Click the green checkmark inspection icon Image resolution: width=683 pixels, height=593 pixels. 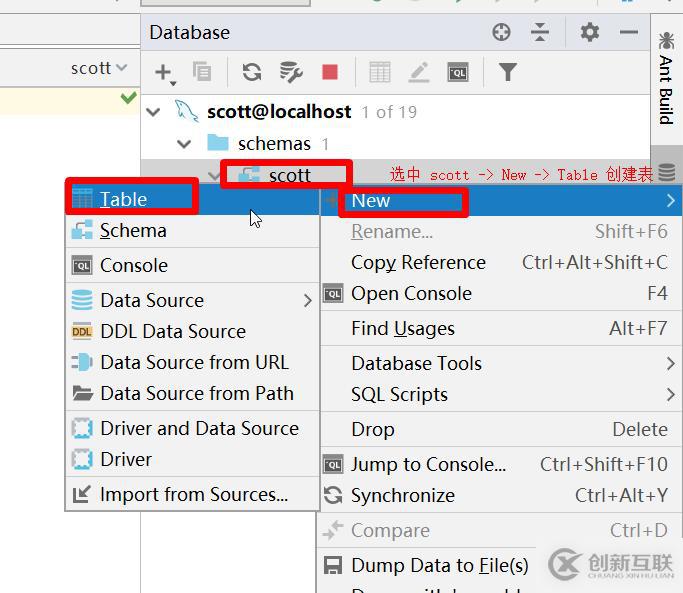tap(128, 98)
